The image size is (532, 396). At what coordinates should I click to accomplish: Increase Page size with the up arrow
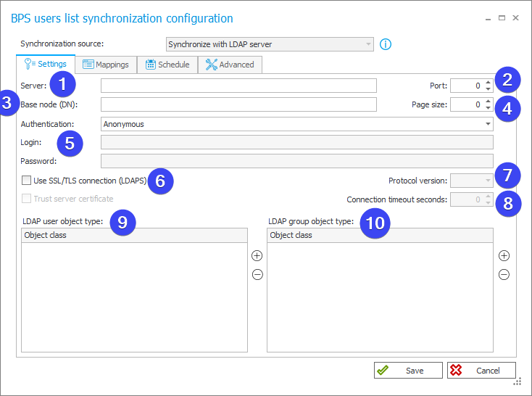pos(488,102)
